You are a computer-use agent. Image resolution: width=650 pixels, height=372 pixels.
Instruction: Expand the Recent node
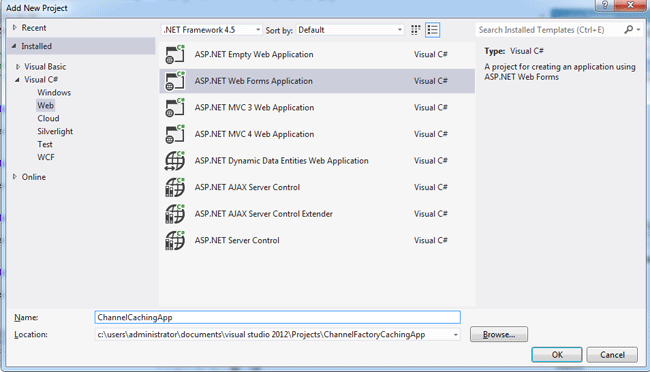[x=15, y=27]
